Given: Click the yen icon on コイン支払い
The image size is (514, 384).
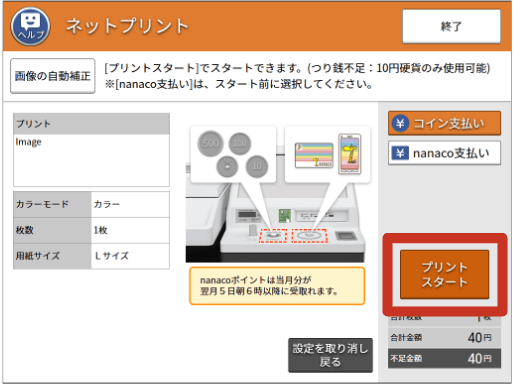Looking at the screenshot, I should tap(400, 123).
